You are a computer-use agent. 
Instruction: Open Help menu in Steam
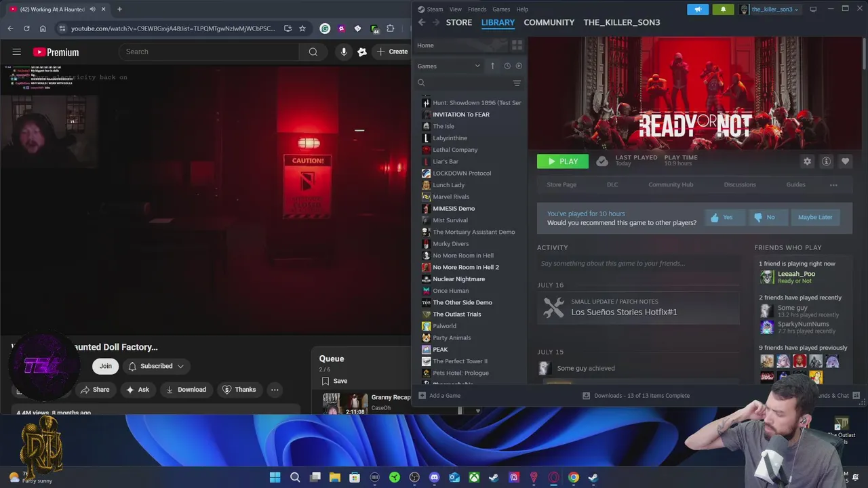(522, 9)
